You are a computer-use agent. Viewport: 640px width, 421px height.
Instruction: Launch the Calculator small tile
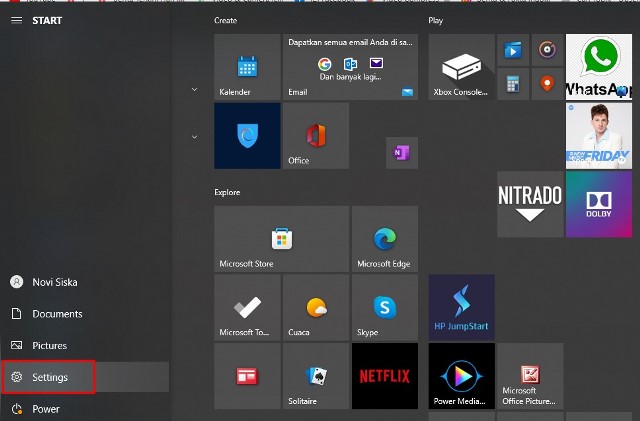[513, 84]
